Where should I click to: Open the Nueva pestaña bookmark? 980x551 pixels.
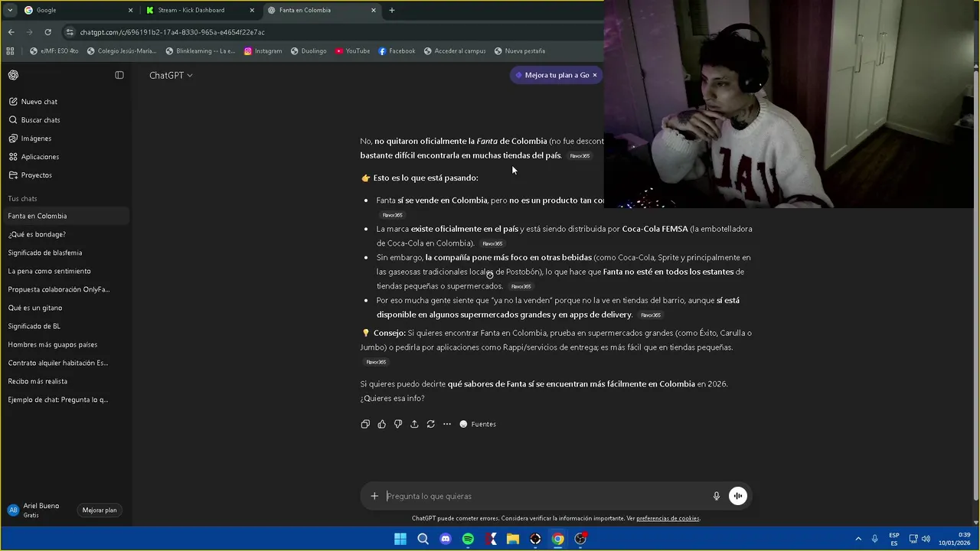[519, 51]
